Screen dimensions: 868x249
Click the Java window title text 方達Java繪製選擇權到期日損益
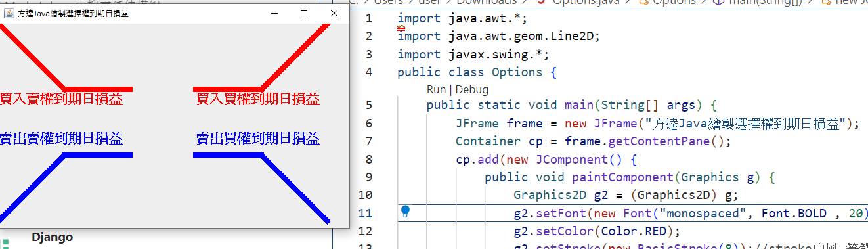(x=73, y=13)
